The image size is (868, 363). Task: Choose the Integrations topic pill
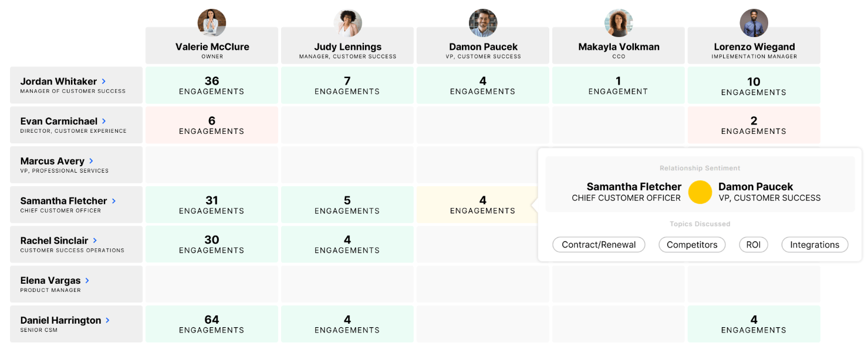pyautogui.click(x=815, y=245)
